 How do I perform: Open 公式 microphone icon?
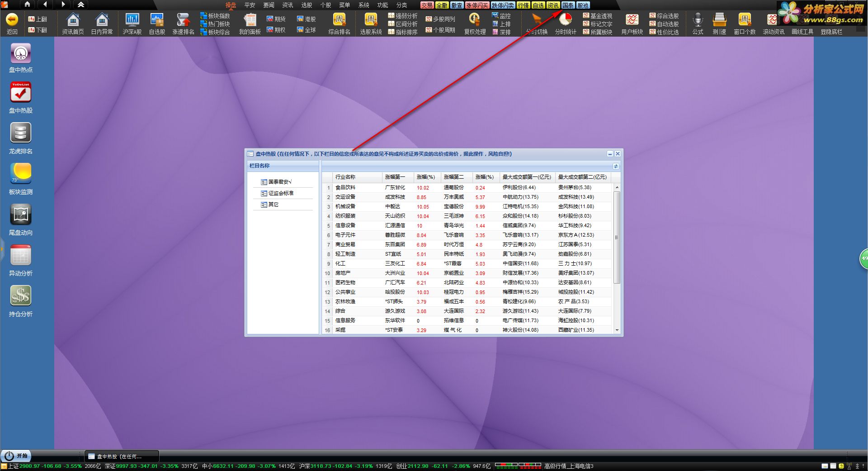tap(698, 19)
